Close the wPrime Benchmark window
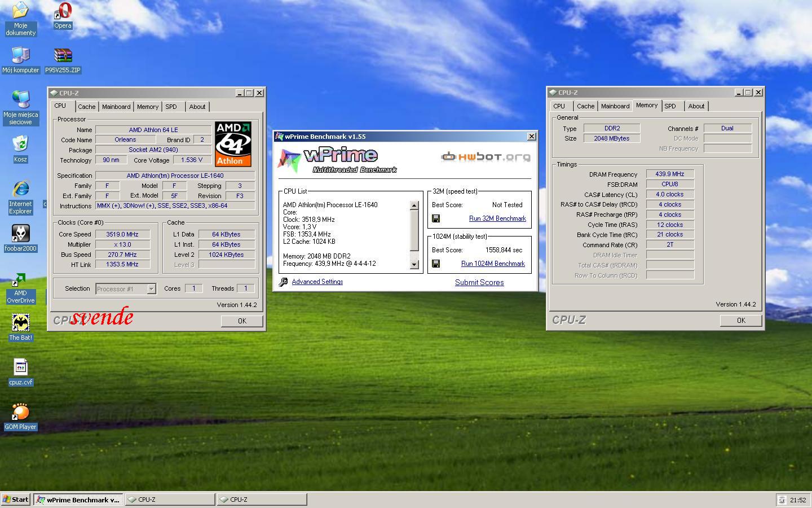The height and width of the screenshot is (508, 812). pos(531,137)
